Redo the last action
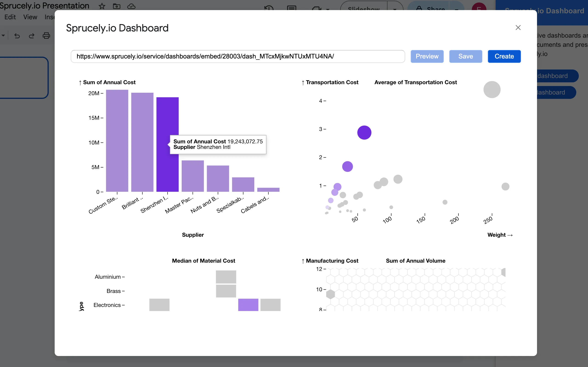The image size is (588, 367). (x=32, y=36)
